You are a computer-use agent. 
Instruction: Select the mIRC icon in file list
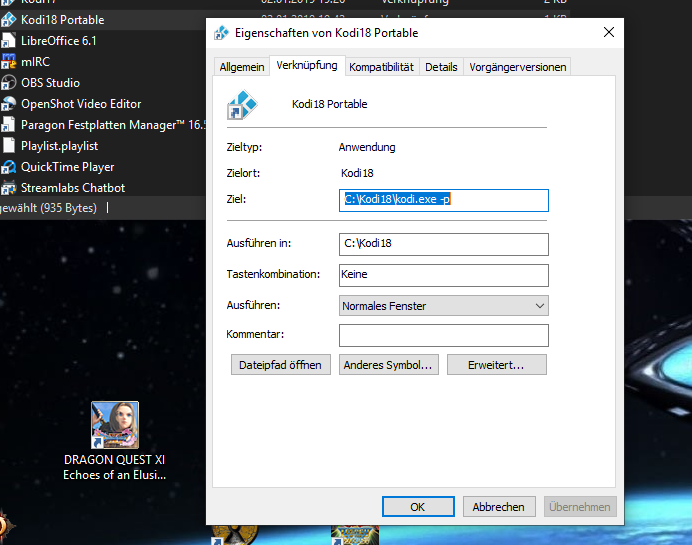point(8,62)
